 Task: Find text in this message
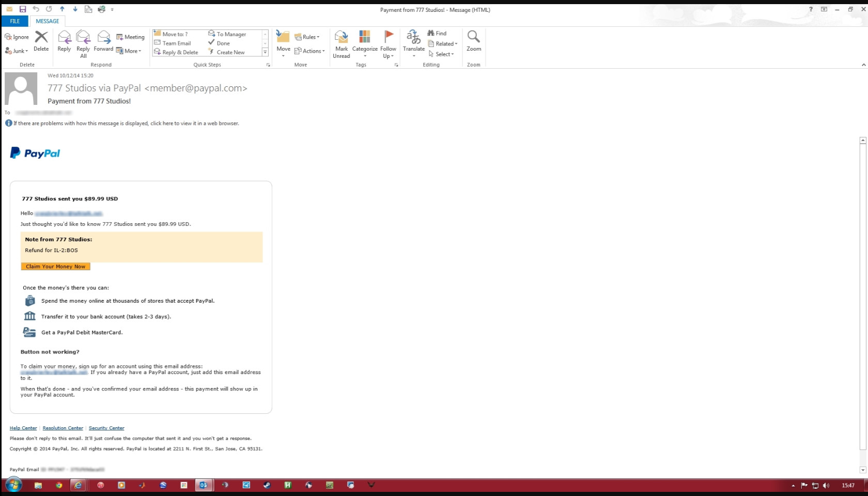[x=437, y=33]
